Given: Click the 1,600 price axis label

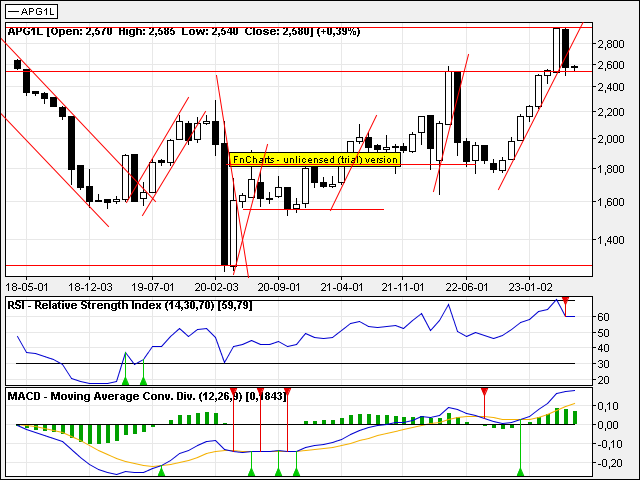Looking at the screenshot, I should pyautogui.click(x=611, y=202).
